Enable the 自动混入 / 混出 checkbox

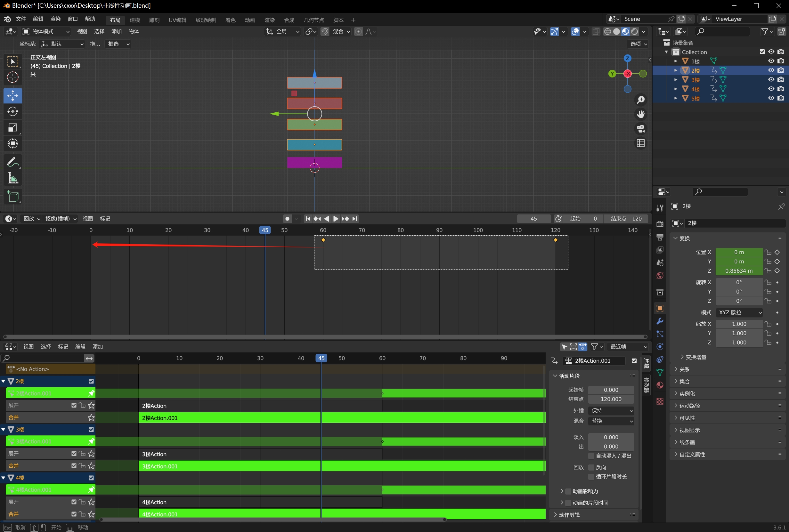point(591,456)
